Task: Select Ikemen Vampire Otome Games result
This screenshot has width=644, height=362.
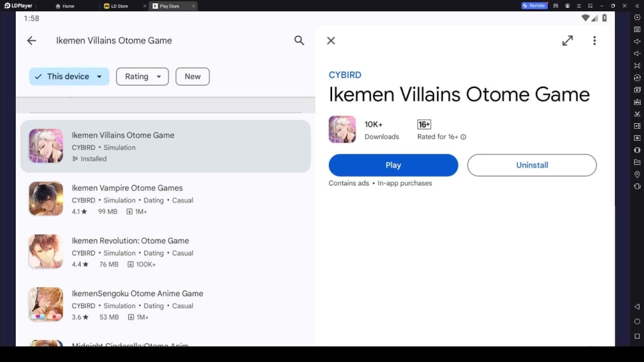Action: 127,188
